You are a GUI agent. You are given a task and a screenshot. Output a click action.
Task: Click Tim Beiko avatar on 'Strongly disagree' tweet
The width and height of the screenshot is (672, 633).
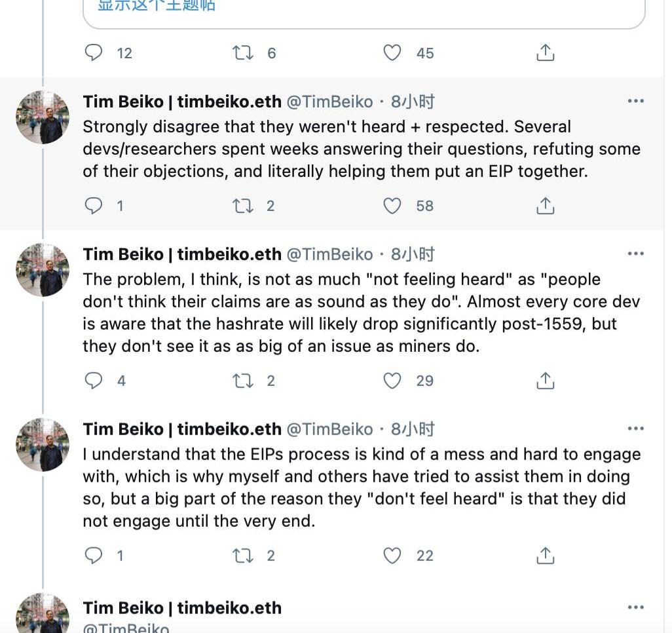pos(42,117)
